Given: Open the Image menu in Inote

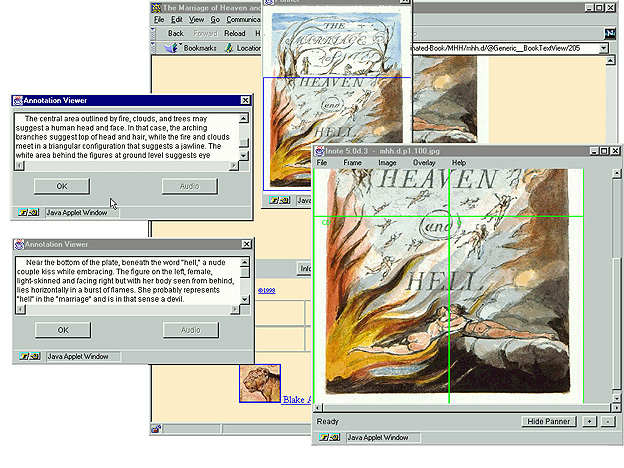Looking at the screenshot, I should [x=387, y=162].
